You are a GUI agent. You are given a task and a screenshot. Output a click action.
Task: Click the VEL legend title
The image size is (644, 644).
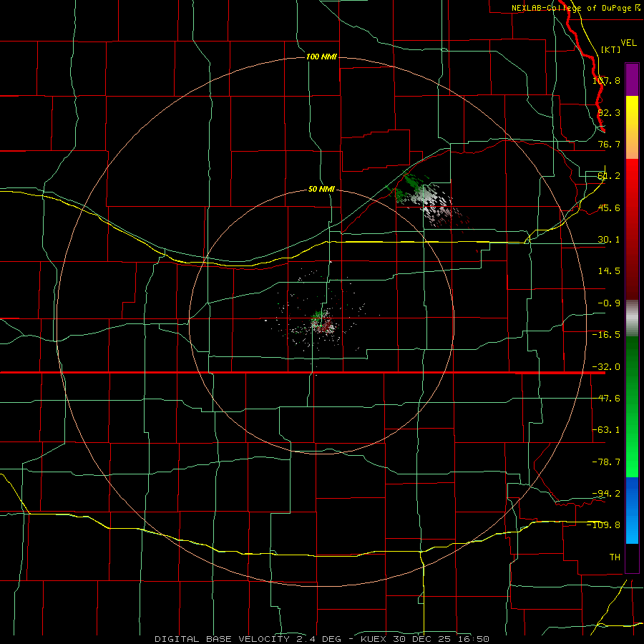pos(628,43)
